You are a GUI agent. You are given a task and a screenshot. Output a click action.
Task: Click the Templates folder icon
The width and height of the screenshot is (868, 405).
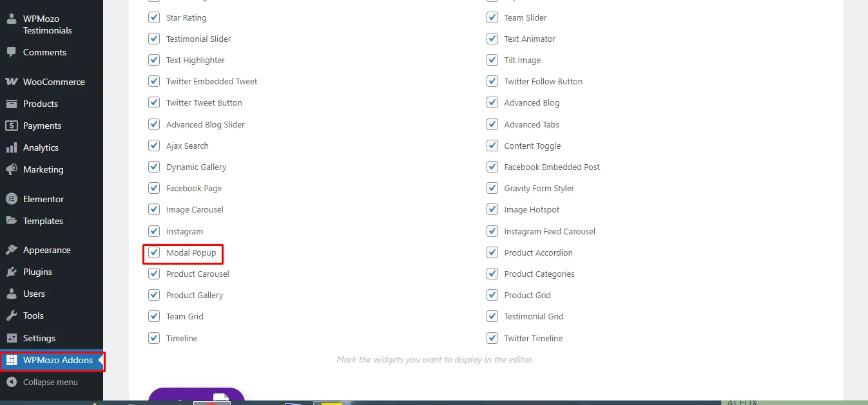(12, 221)
